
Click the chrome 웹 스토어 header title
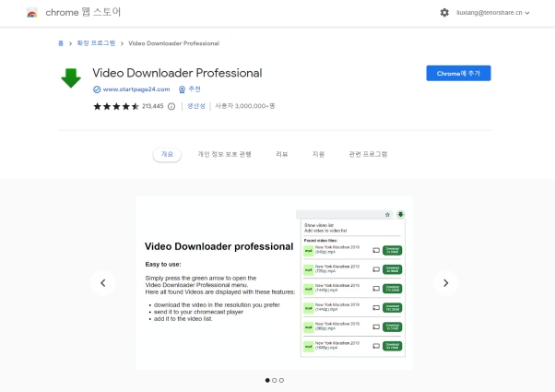click(83, 12)
